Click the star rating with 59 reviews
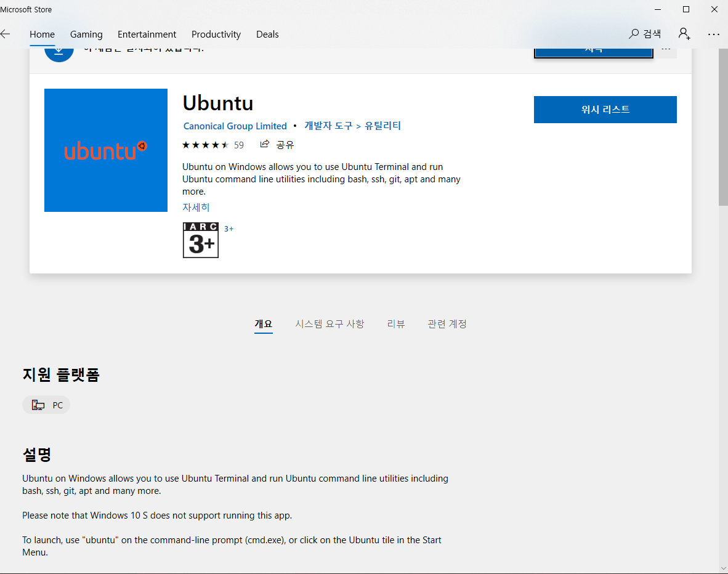The image size is (728, 574). click(212, 145)
